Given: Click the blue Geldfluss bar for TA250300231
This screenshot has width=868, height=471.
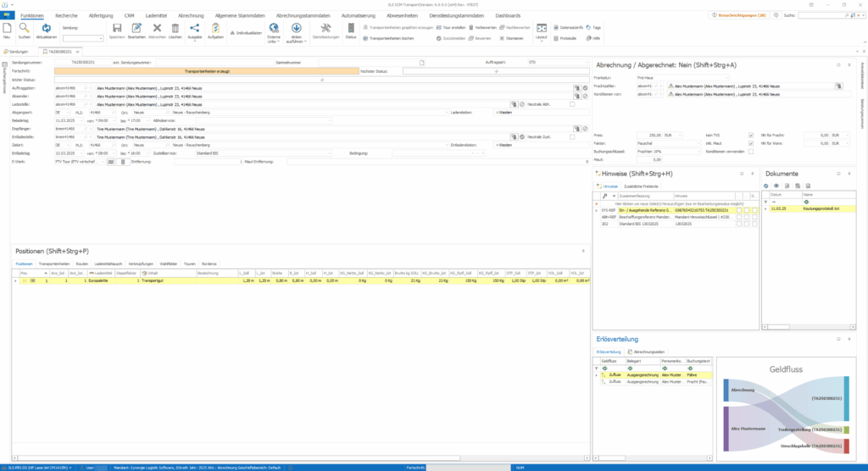Looking at the screenshot, I should pyautogui.click(x=847, y=399).
